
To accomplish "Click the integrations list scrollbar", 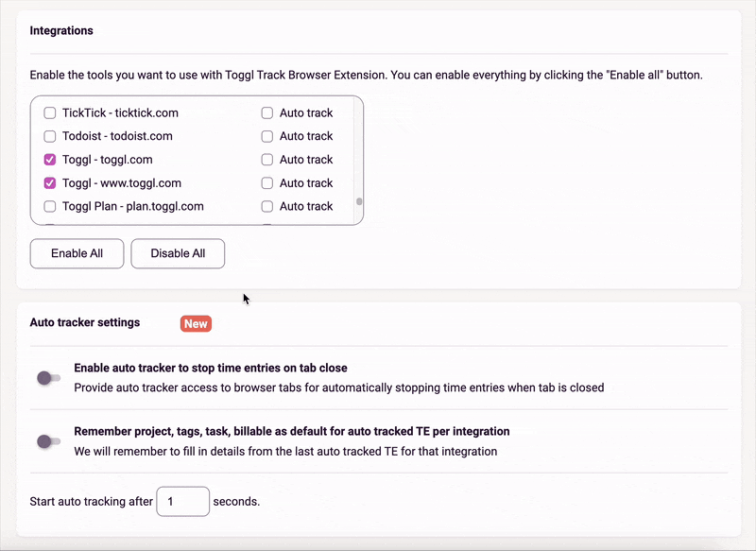I will point(359,201).
